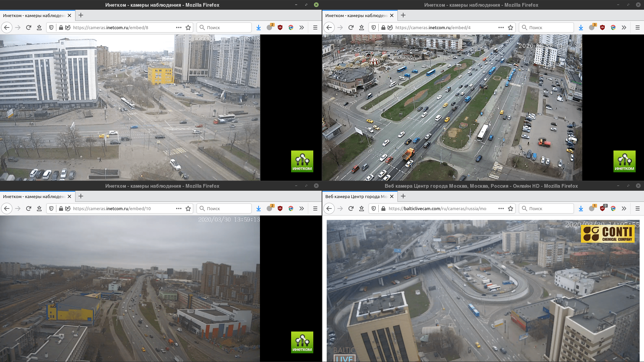Viewport: 644px width, 362px height.
Task: Bookmark the embed/8 page with star toggle
Action: 188,27
